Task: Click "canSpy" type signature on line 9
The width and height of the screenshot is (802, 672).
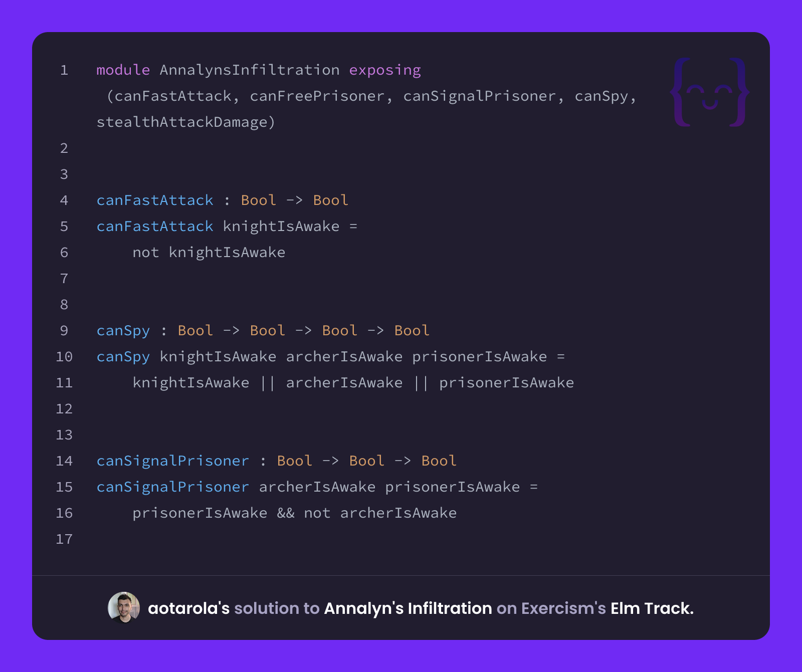Action: pyautogui.click(x=123, y=331)
